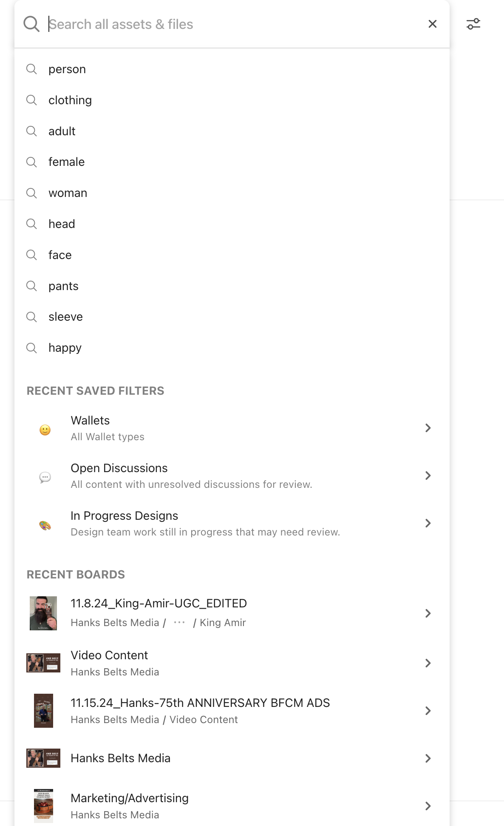The height and width of the screenshot is (826, 504).
Task: Expand the Video Content board chevron
Action: pos(428,663)
